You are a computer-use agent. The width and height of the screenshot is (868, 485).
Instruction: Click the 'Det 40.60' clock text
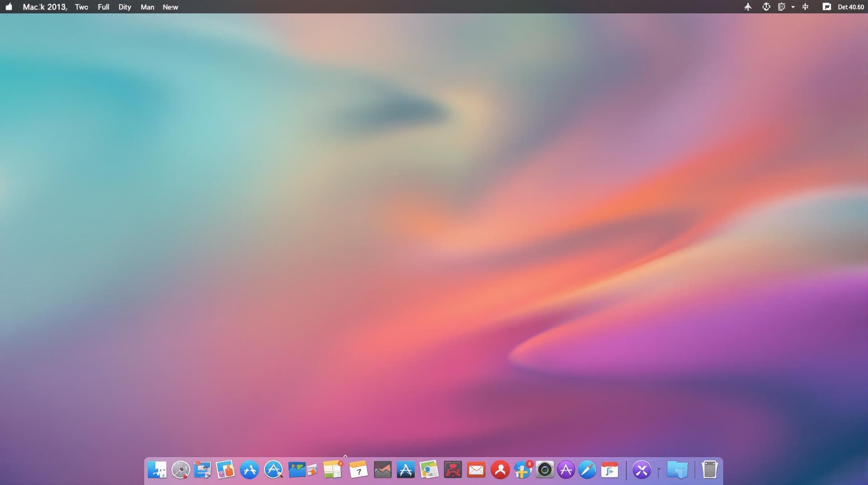click(x=851, y=7)
